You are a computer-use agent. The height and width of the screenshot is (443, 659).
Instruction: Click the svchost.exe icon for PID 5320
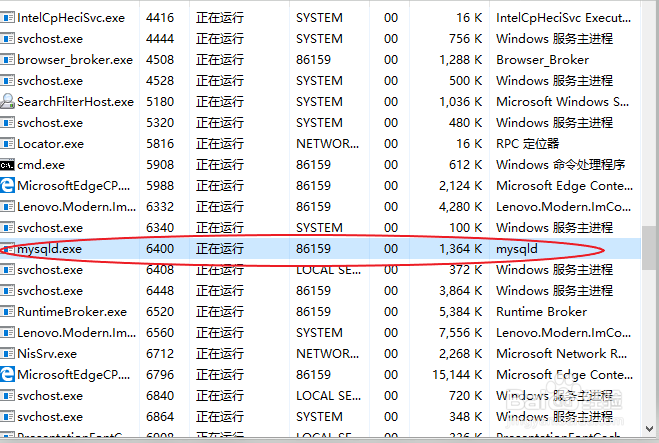coord(7,123)
